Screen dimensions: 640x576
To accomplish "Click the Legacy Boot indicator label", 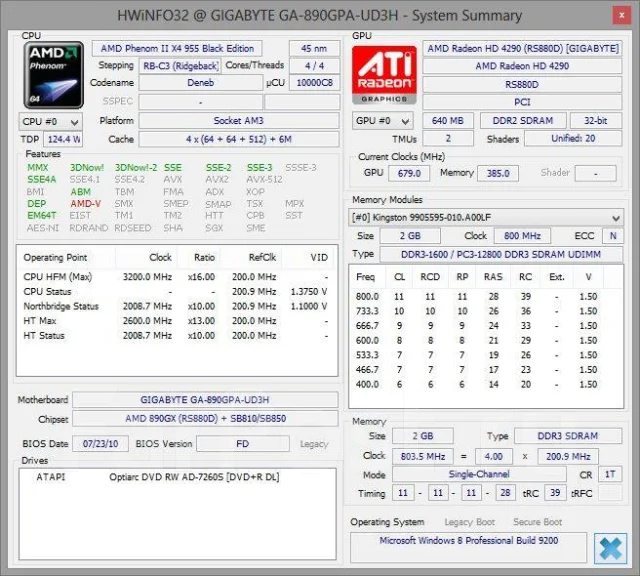I will tap(469, 522).
